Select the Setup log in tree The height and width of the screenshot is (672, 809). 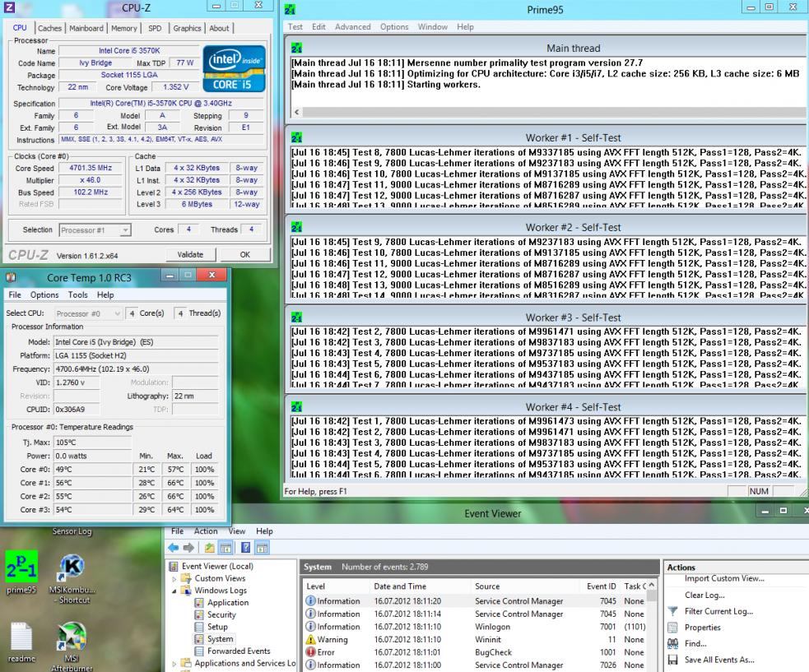point(217,627)
